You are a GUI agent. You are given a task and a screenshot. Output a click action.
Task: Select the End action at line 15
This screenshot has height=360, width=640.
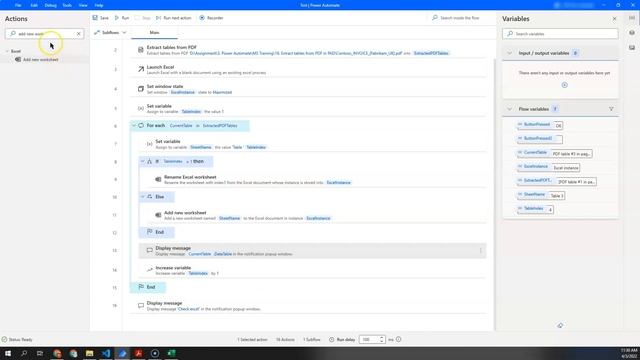click(x=148, y=287)
